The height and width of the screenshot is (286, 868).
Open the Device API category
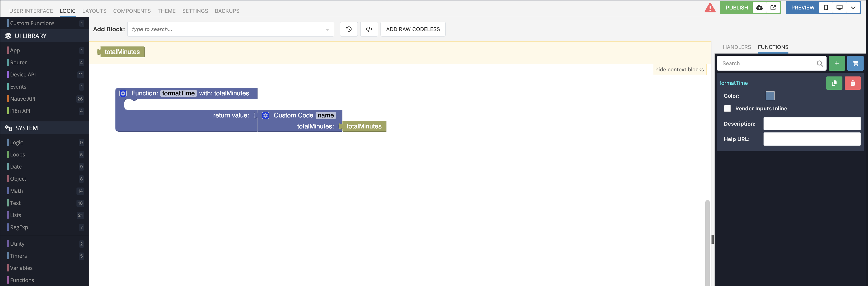click(45, 75)
